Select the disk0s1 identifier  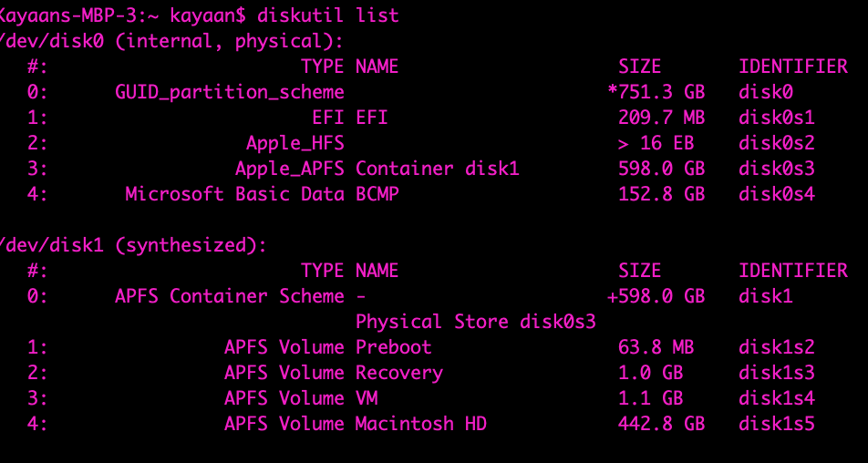click(776, 118)
